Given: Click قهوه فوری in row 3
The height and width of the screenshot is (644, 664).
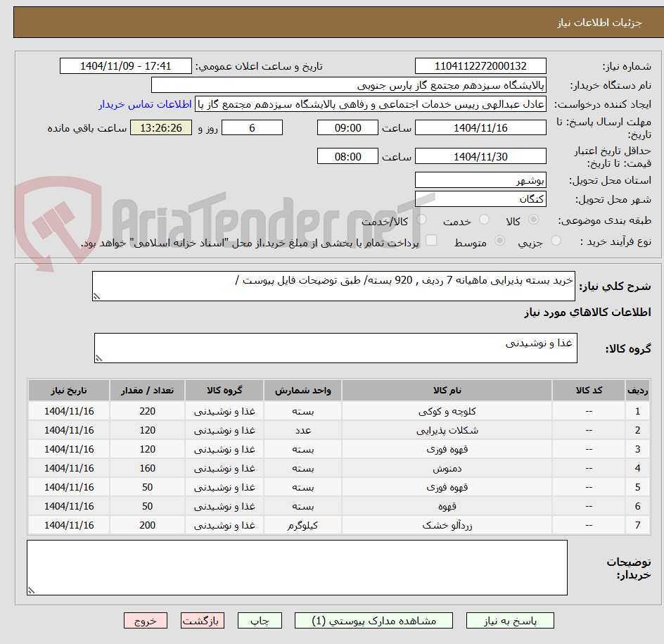Looking at the screenshot, I should pos(447,449).
